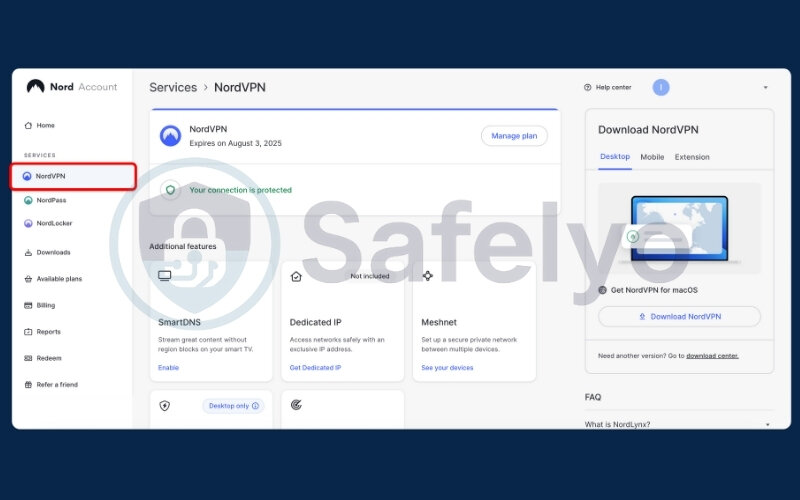The image size is (800, 500).
Task: Switch to the Mobile download tab
Action: pos(652,157)
